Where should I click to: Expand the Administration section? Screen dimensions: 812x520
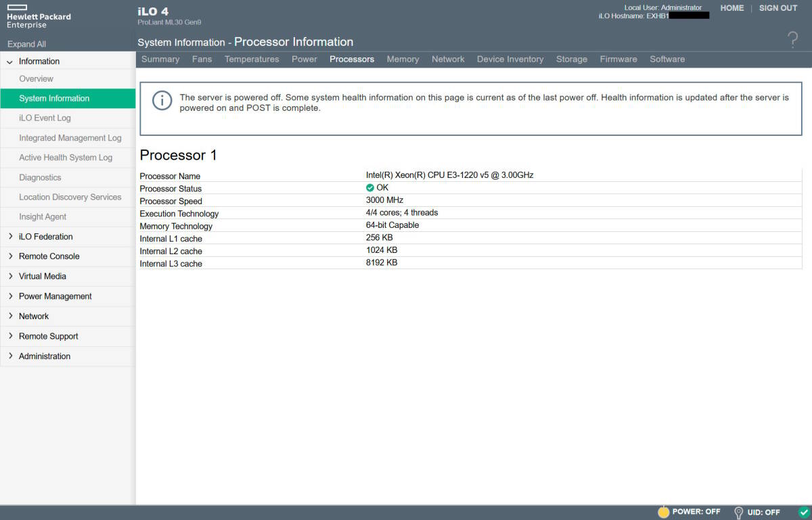pyautogui.click(x=10, y=356)
